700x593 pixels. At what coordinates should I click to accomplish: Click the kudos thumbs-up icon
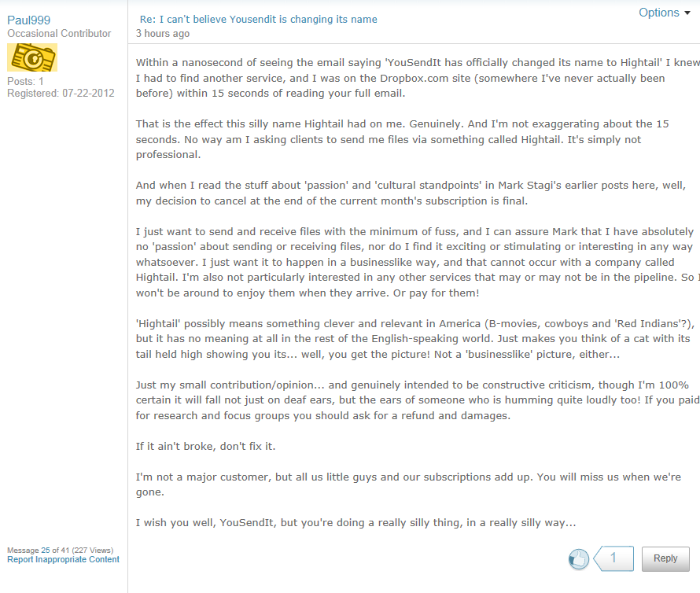pyautogui.click(x=578, y=558)
